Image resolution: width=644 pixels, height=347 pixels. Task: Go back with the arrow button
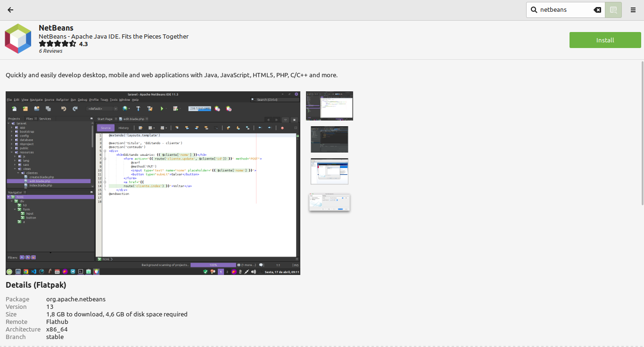(10, 10)
